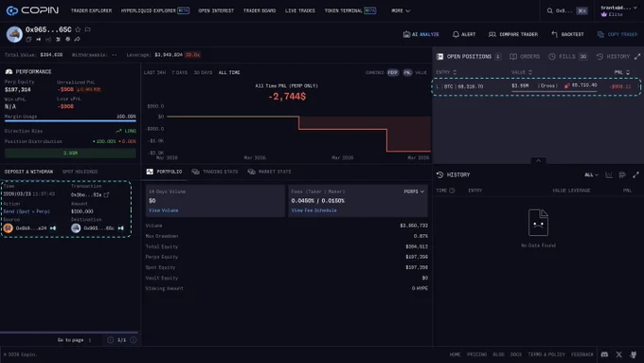Open the Trader Board page

click(259, 10)
